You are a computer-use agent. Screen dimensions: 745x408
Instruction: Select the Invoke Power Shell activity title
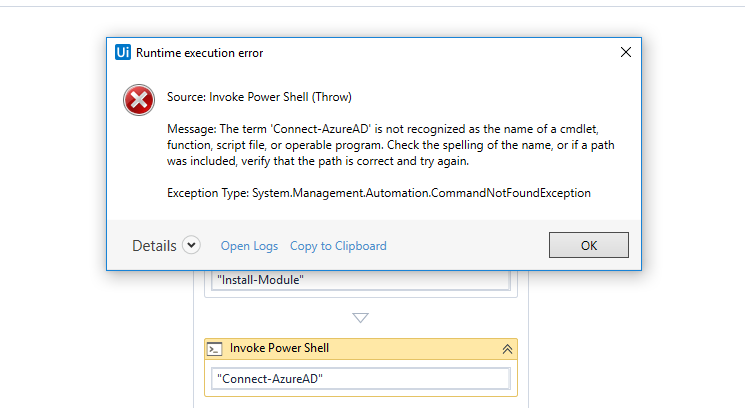tap(279, 348)
